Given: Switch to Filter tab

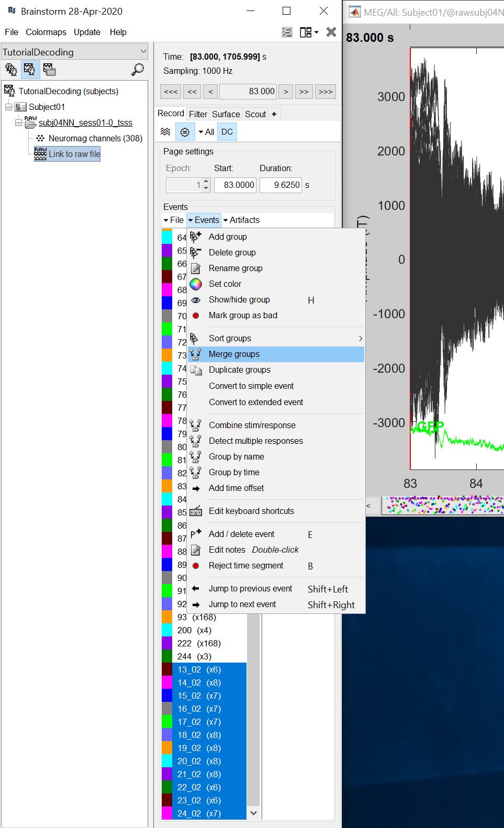Looking at the screenshot, I should [x=198, y=114].
